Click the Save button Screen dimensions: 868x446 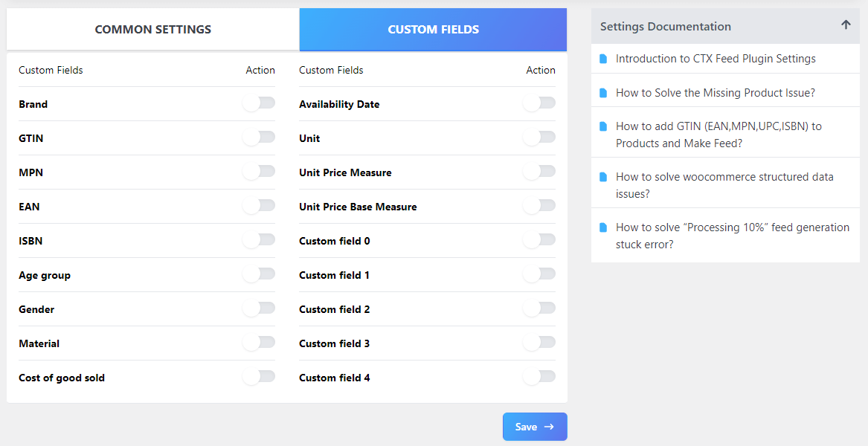(x=534, y=427)
